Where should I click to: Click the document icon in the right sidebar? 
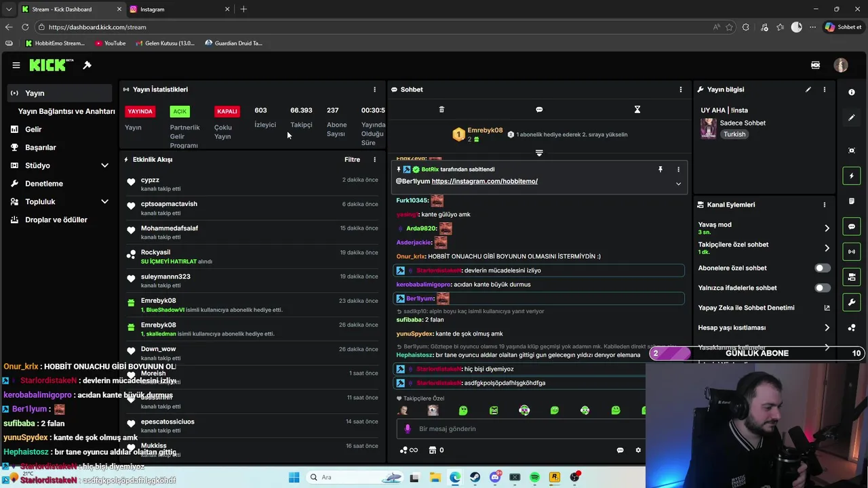point(852,201)
